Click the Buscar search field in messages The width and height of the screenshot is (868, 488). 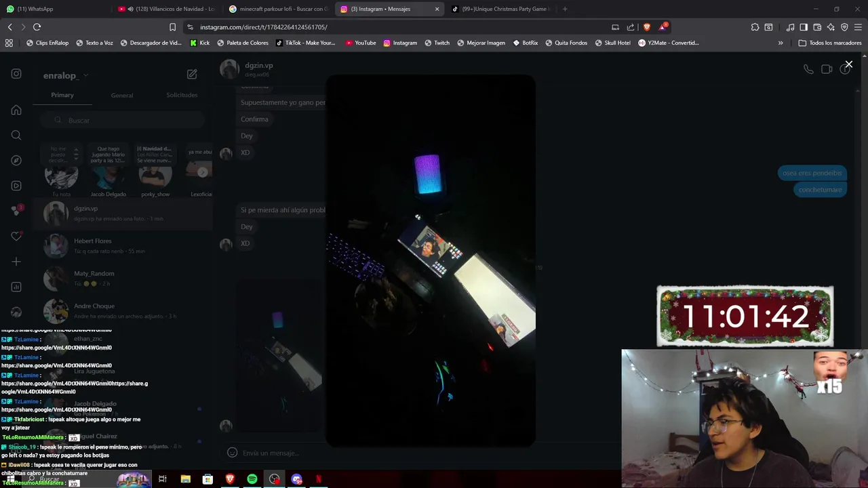[121, 120]
